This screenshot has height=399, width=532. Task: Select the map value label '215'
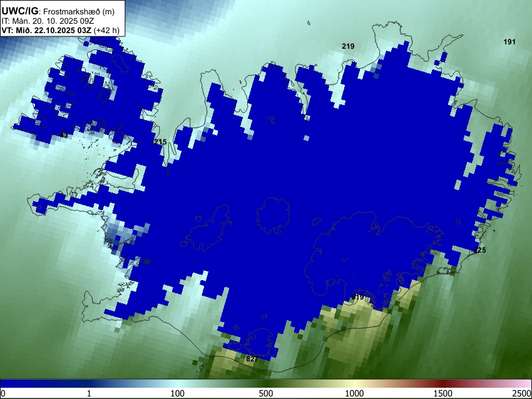[x=160, y=142]
